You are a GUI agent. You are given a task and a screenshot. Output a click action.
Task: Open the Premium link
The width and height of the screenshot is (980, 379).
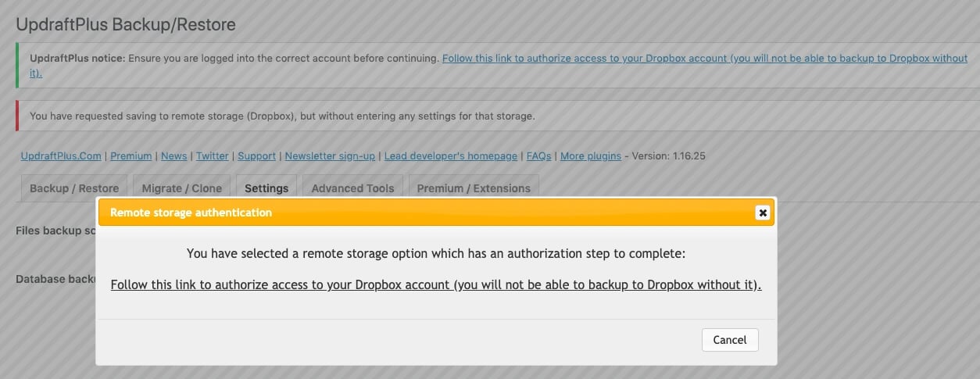tap(131, 156)
